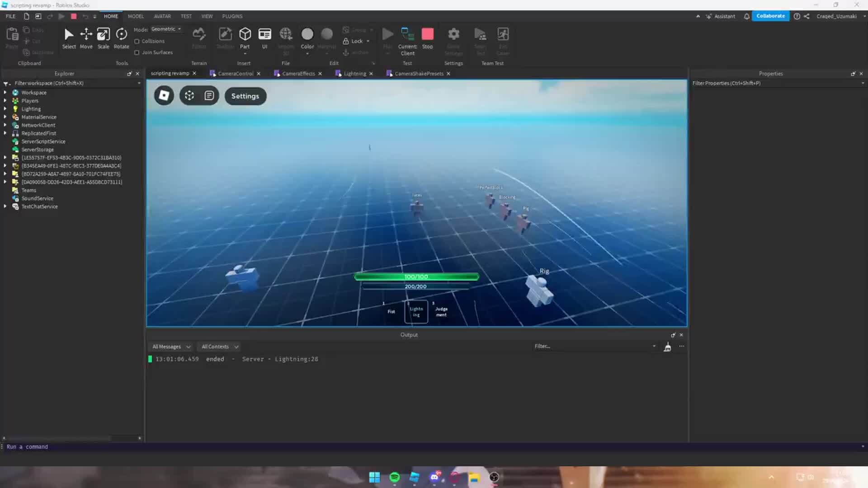This screenshot has width=868, height=488.
Task: Open the UI insert tool
Action: tap(265, 38)
